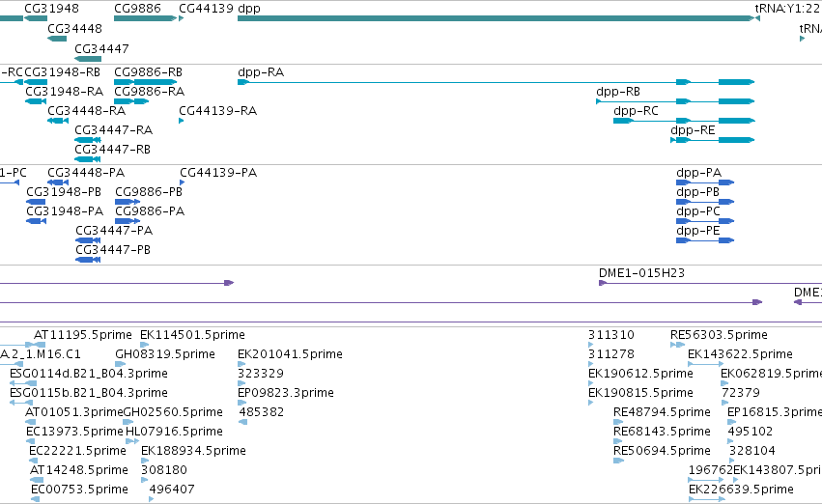Open transcript CG9886-RB
Screen dimensions: 822x504
click(x=145, y=82)
